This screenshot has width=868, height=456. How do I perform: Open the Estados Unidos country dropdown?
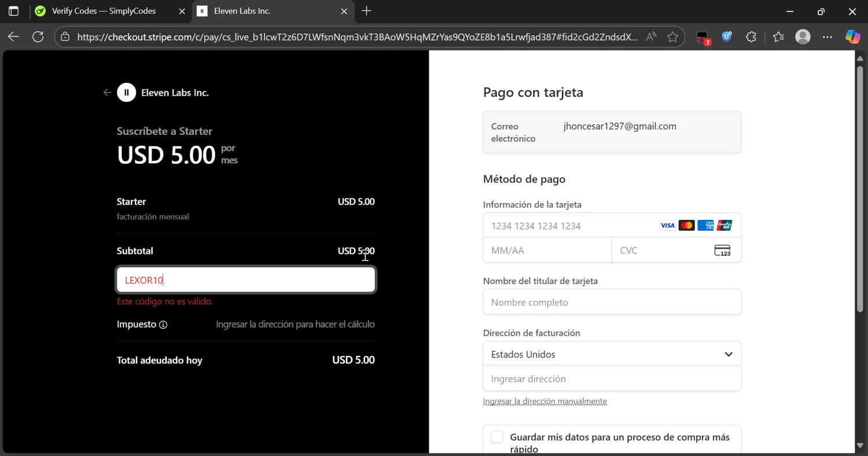click(612, 354)
